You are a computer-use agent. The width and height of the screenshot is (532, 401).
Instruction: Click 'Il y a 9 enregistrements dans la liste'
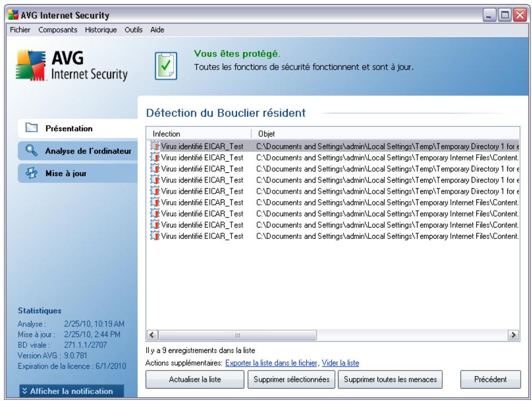pos(200,350)
